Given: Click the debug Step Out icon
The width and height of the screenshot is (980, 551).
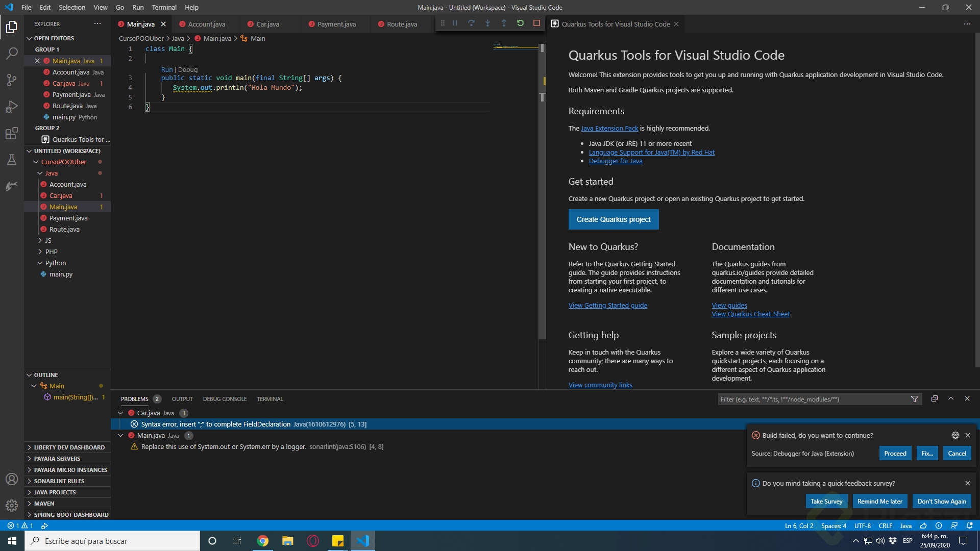Looking at the screenshot, I should point(504,23).
